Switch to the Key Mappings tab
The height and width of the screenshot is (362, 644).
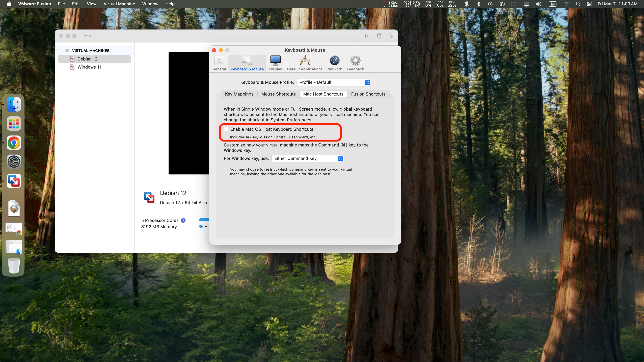(x=239, y=94)
